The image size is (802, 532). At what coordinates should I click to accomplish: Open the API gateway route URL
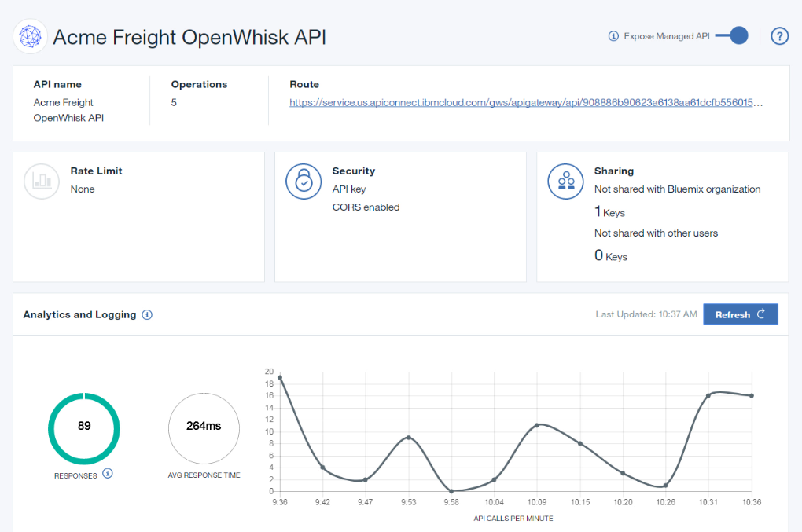(526, 103)
